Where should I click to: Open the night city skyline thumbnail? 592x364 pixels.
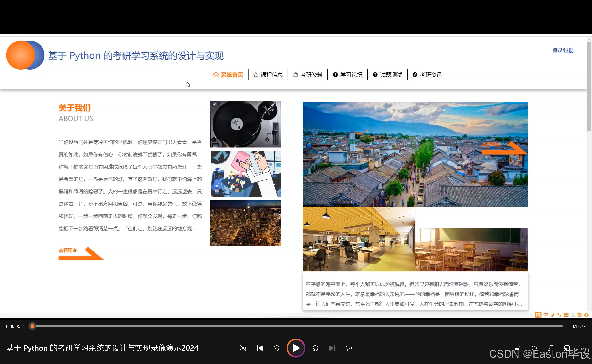click(x=246, y=223)
